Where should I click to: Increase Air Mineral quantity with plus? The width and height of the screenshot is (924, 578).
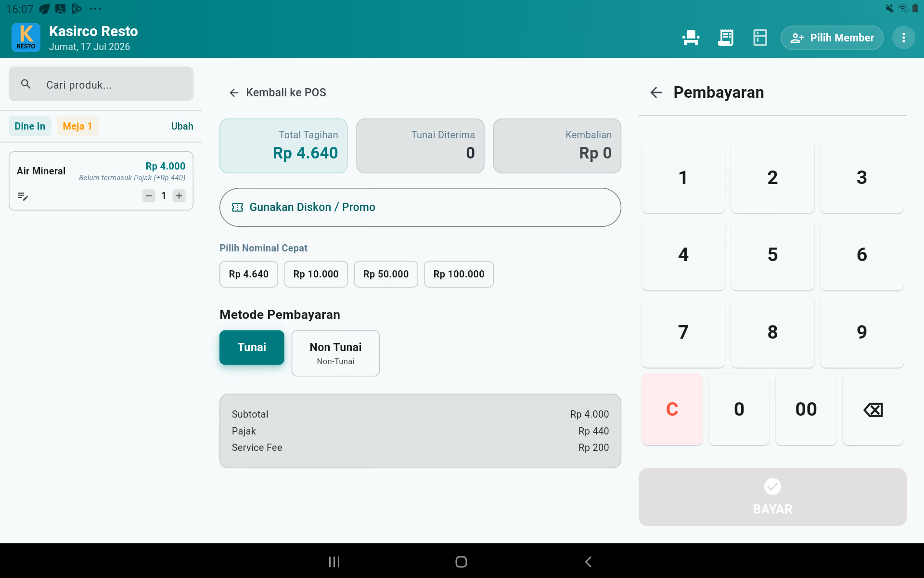179,196
